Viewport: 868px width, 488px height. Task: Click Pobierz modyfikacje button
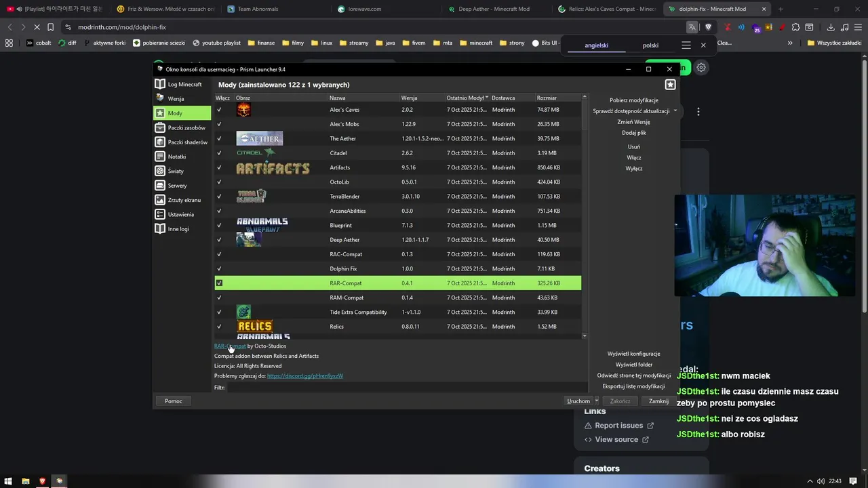click(634, 100)
